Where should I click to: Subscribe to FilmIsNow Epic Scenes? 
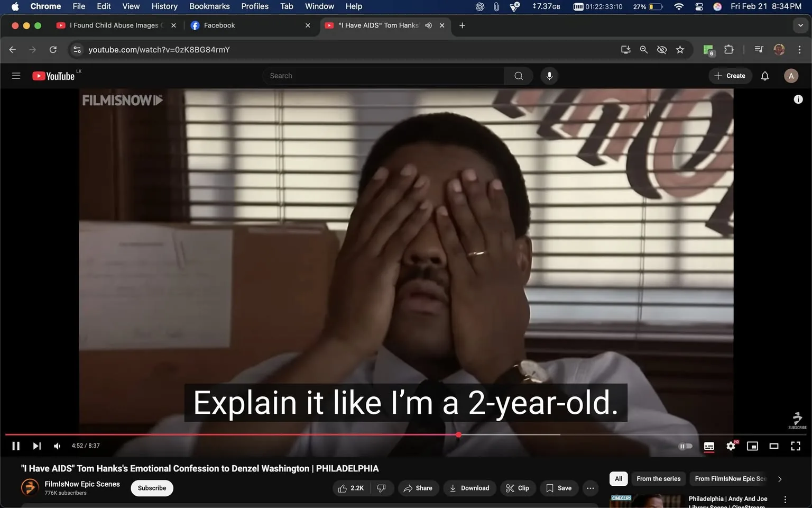[152, 488]
